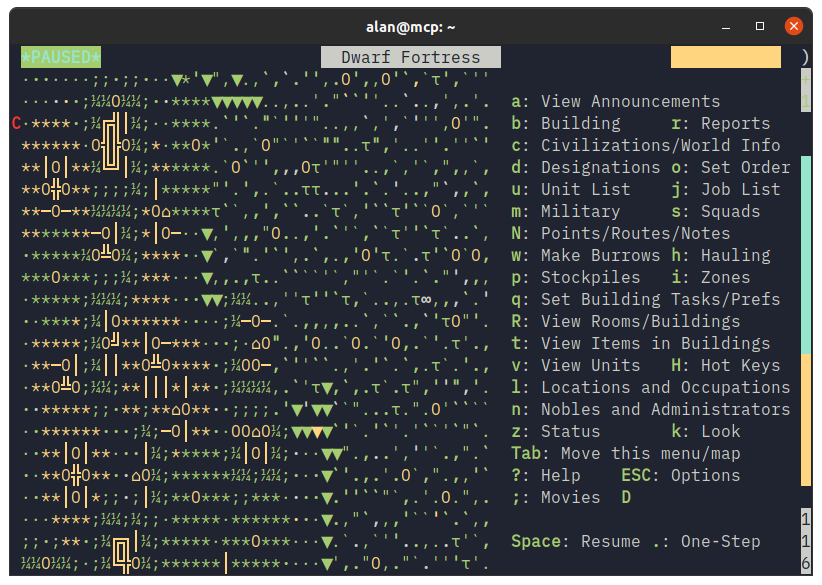Screen dimensions: 822x585
Task: Click 'Space: Resume'
Action: (576, 541)
